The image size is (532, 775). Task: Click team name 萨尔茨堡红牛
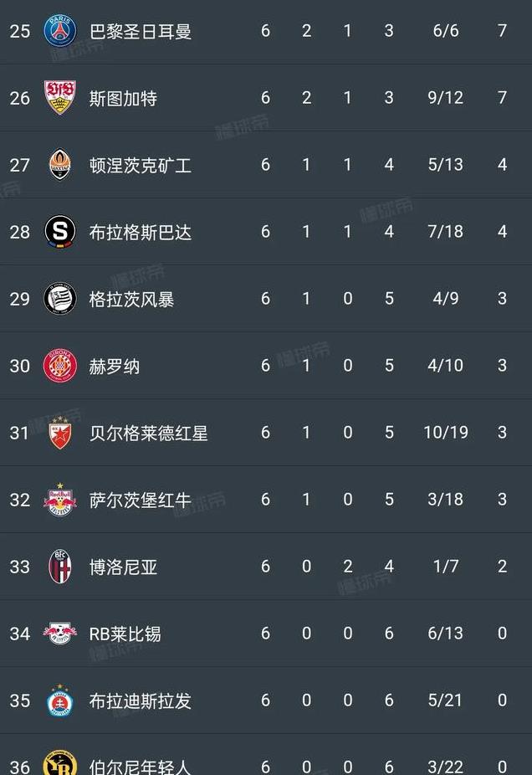[x=141, y=500]
